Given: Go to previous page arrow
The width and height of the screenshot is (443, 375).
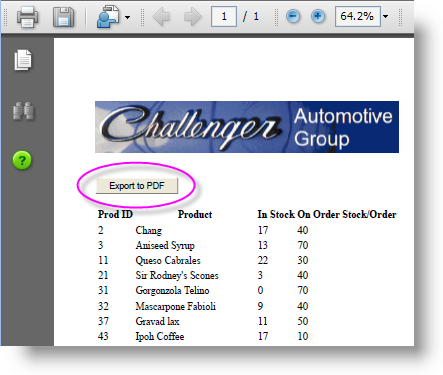Looking at the screenshot, I should click(161, 16).
